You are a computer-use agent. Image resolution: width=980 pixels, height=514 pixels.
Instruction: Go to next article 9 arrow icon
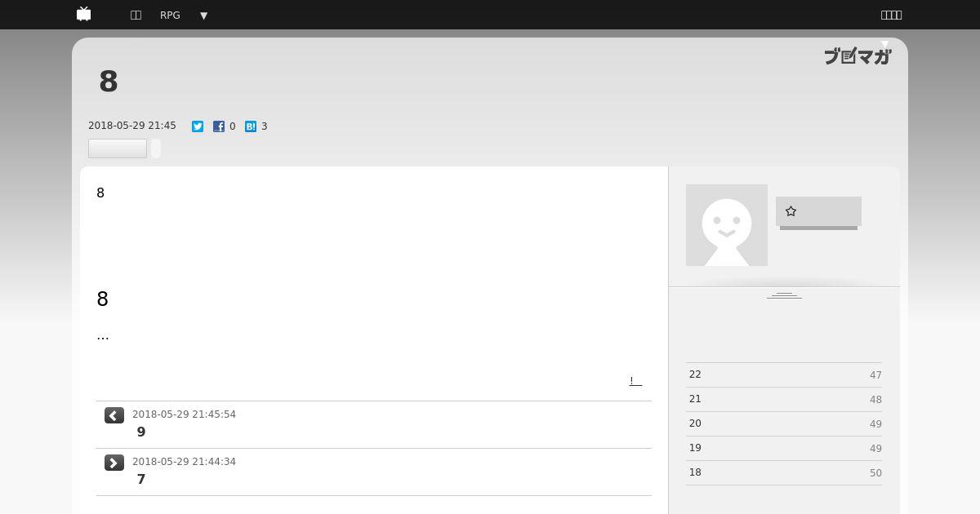pyautogui.click(x=114, y=415)
